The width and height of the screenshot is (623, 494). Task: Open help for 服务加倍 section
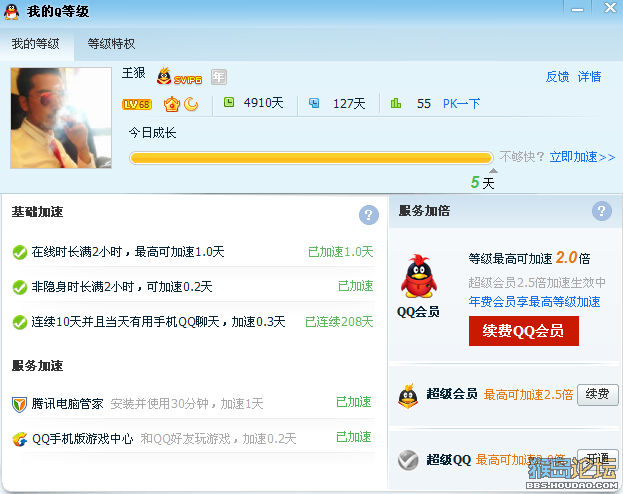pyautogui.click(x=602, y=211)
